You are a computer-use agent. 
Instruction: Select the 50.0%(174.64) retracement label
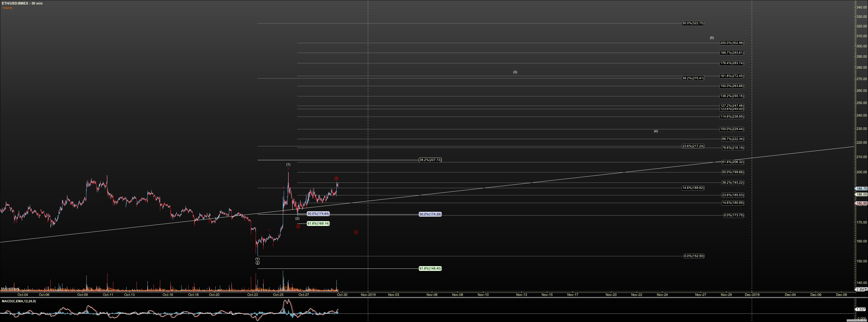[318, 214]
